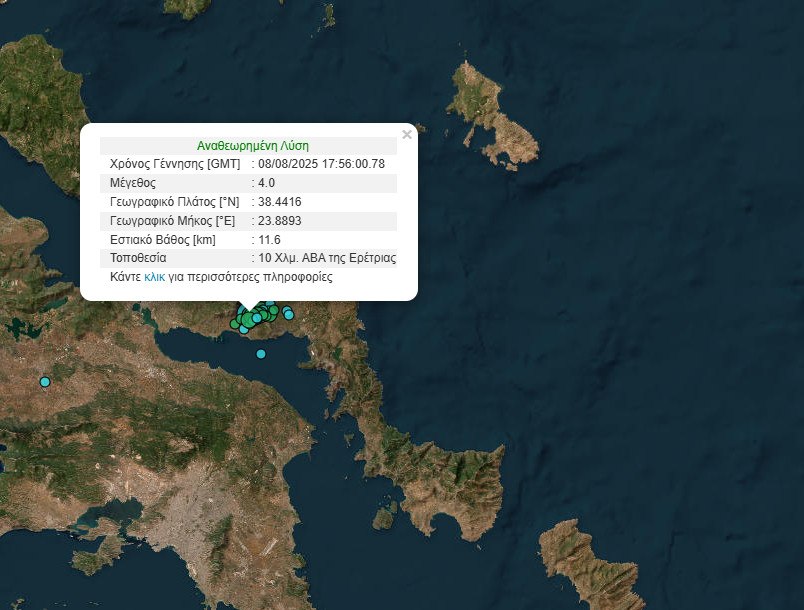
Task: Select the largest green marker in the cluster
Action: [248, 319]
